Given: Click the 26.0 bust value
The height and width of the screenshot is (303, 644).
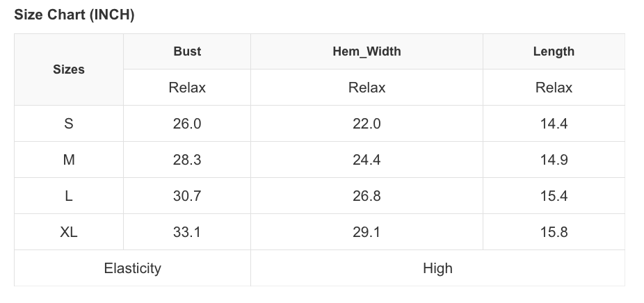Looking at the screenshot, I should (187, 124).
